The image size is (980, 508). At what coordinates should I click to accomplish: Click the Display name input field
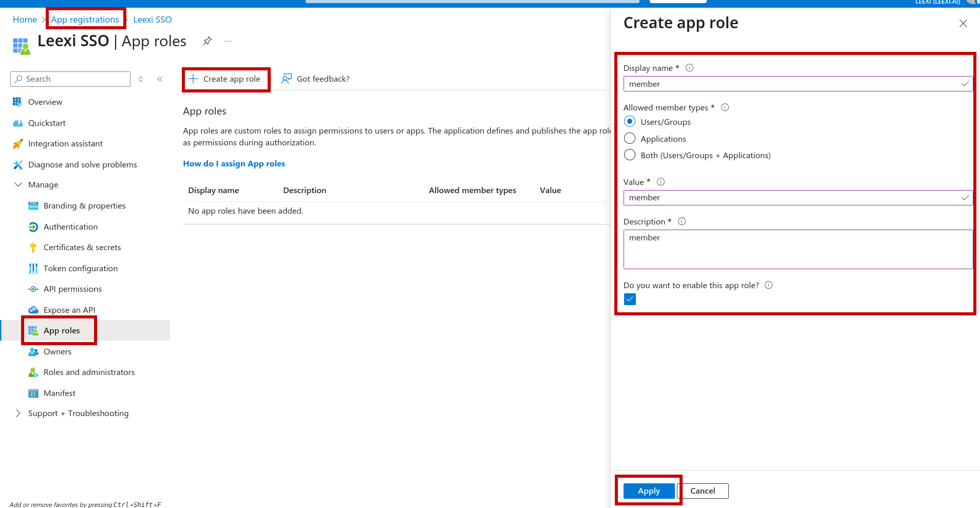798,84
